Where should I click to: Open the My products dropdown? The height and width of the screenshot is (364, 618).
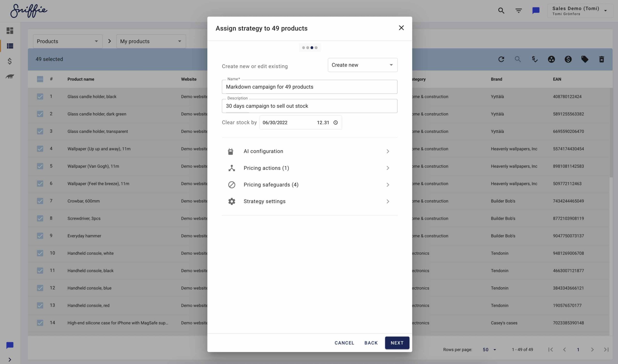coord(151,41)
